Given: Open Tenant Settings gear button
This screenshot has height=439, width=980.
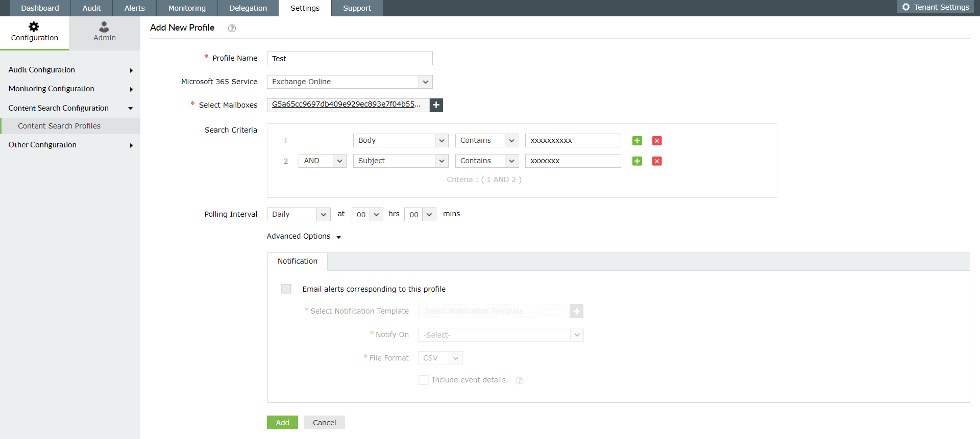Looking at the screenshot, I should coord(936,7).
